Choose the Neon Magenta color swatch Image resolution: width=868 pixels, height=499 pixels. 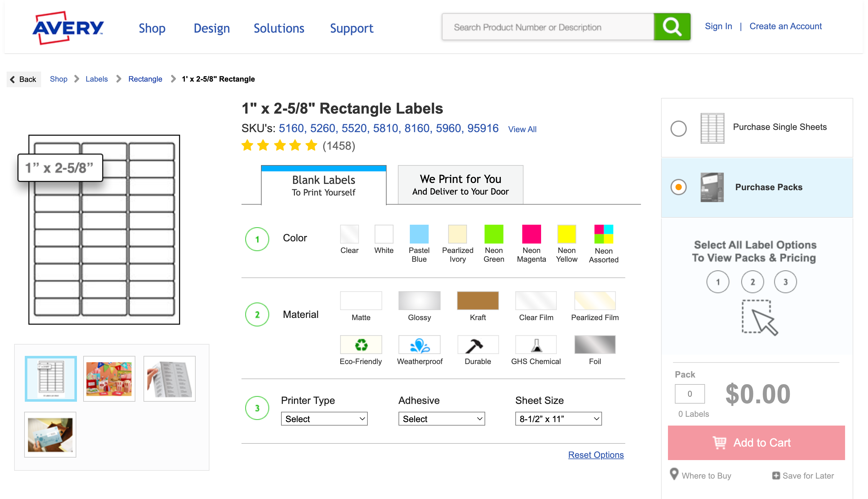coord(531,234)
